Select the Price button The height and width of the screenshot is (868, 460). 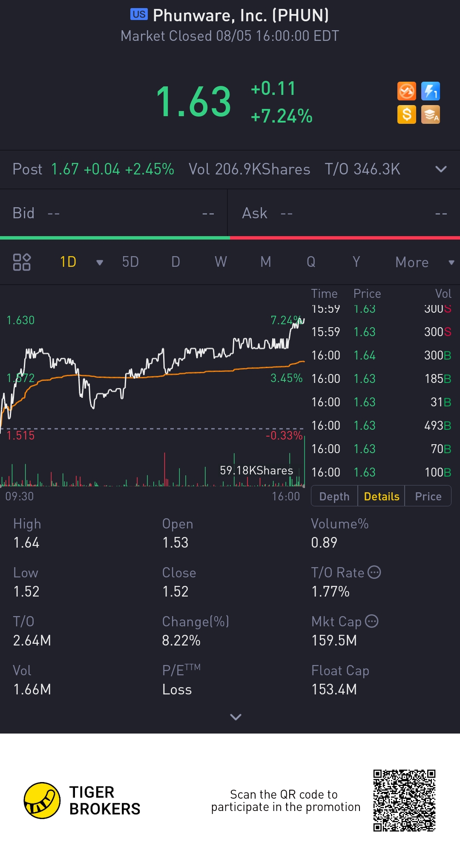click(428, 496)
